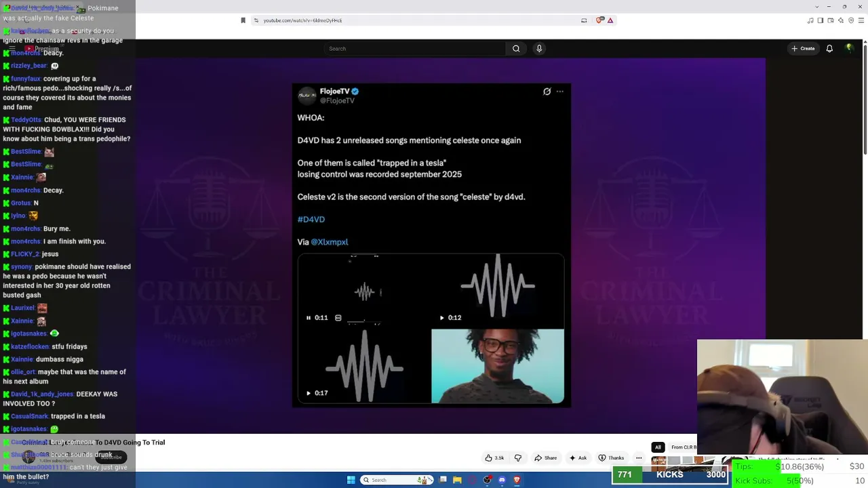Bookmark this page with the bookmark icon
The width and height of the screenshot is (868, 488).
(x=243, y=20)
